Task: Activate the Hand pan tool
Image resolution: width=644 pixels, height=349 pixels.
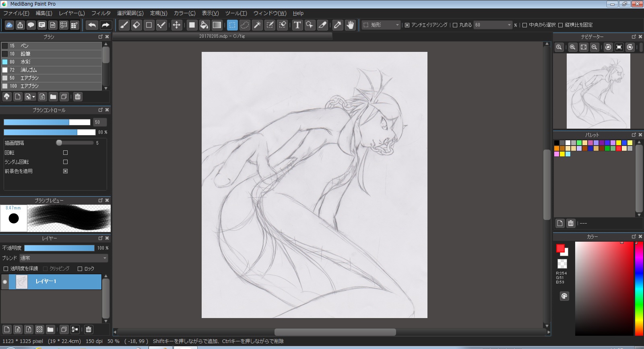Action: point(350,25)
